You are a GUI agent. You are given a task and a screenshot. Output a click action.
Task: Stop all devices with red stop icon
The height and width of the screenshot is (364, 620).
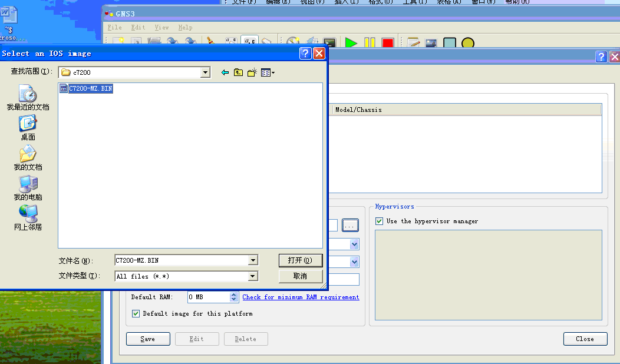tap(388, 42)
